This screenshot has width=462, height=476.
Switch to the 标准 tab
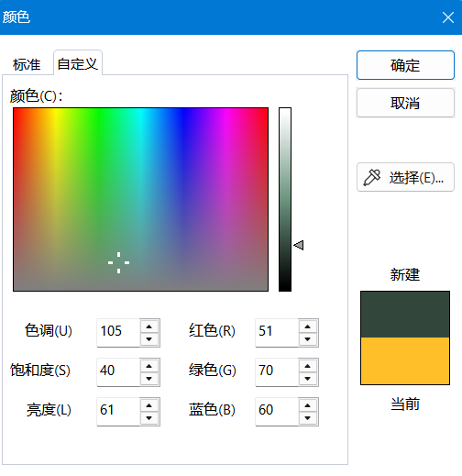27,64
